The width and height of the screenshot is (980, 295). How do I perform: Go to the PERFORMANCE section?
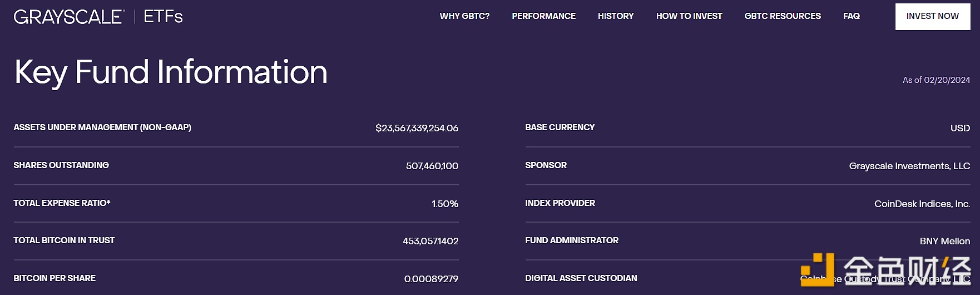click(543, 16)
